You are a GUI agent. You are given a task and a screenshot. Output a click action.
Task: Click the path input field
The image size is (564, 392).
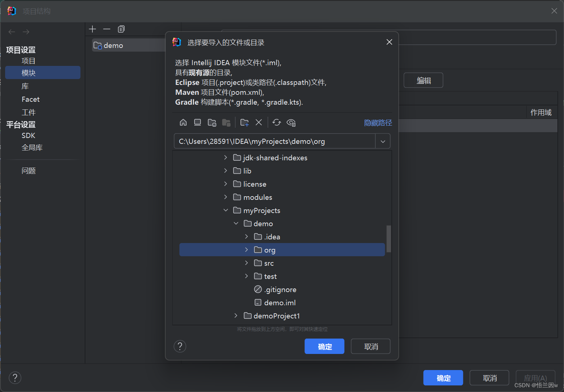coord(274,141)
